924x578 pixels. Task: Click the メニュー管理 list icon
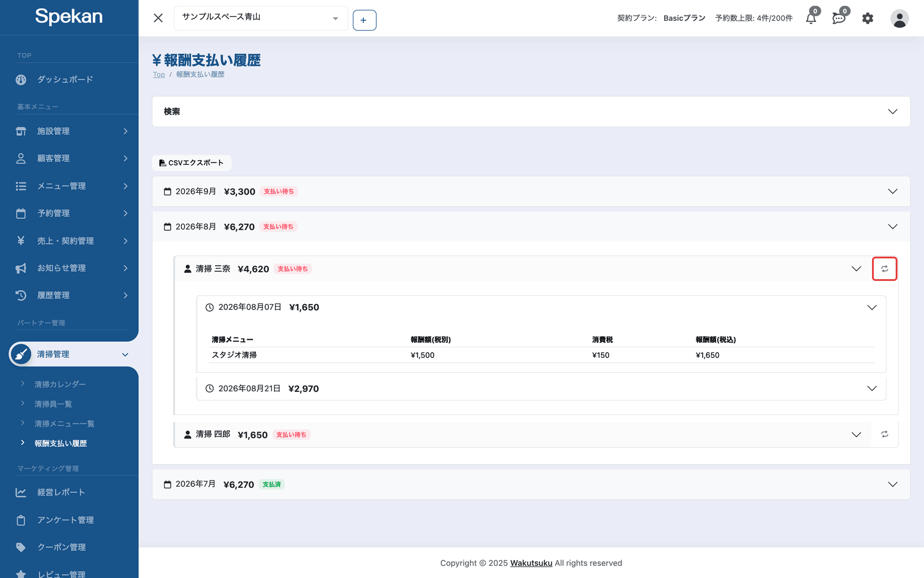tap(21, 186)
